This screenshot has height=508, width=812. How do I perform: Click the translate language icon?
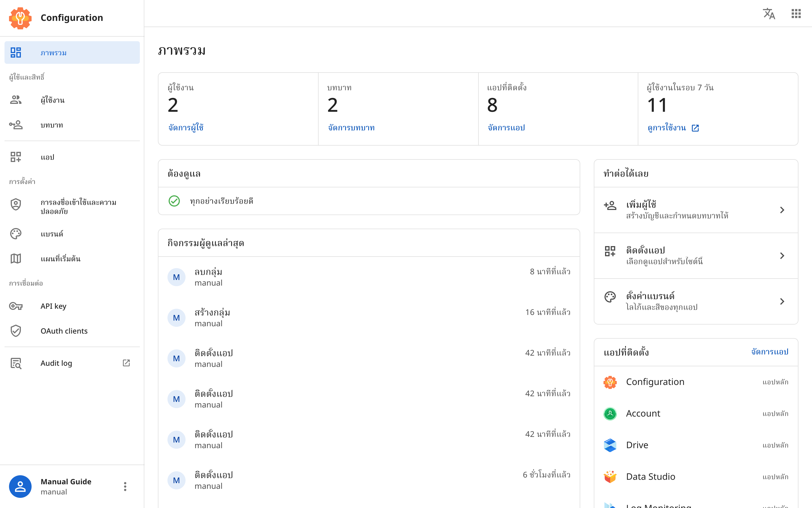coord(769,14)
